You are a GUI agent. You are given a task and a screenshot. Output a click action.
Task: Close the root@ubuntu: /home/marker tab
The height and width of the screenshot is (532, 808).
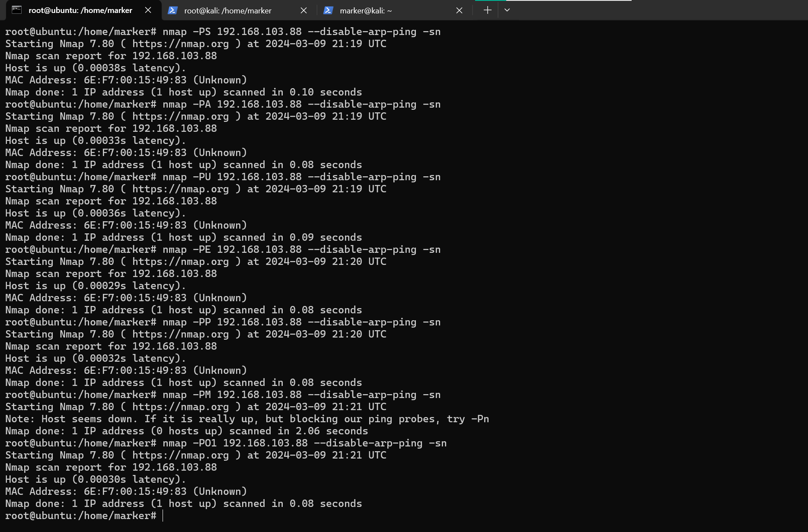[x=148, y=10]
